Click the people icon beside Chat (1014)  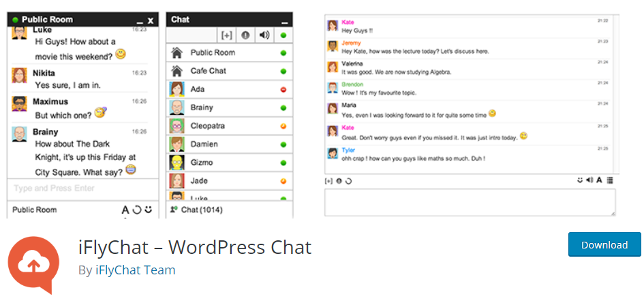pyautogui.click(x=174, y=210)
